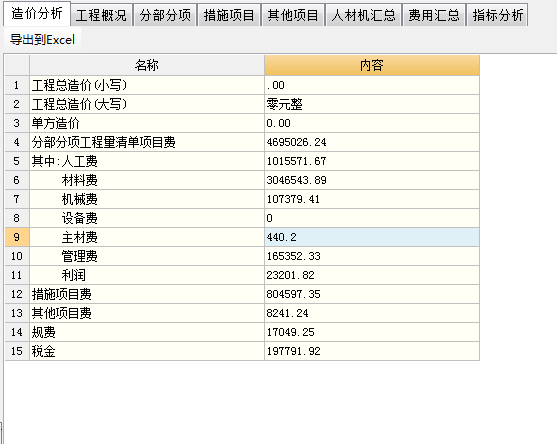Click the value 165352.33
Viewport: 557px width, 444px height.
(x=372, y=256)
